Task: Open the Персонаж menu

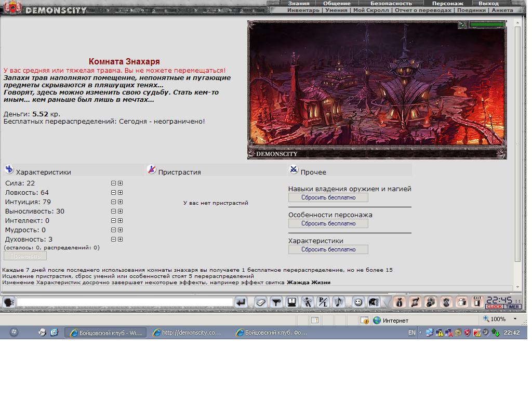Action: [x=447, y=4]
